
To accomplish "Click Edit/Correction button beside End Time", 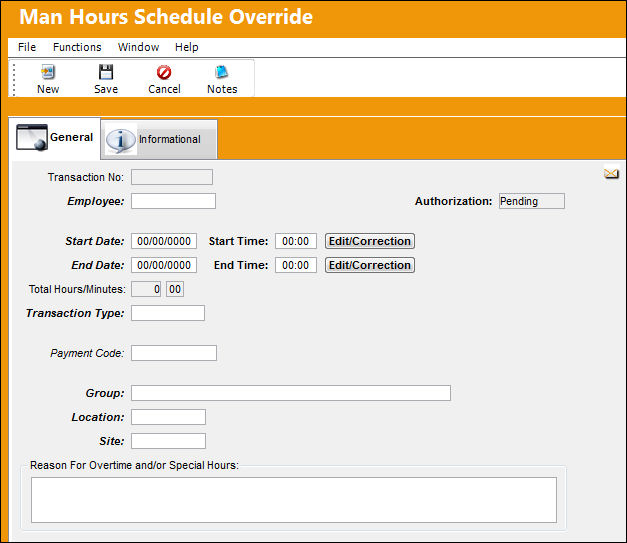I will tap(370, 265).
